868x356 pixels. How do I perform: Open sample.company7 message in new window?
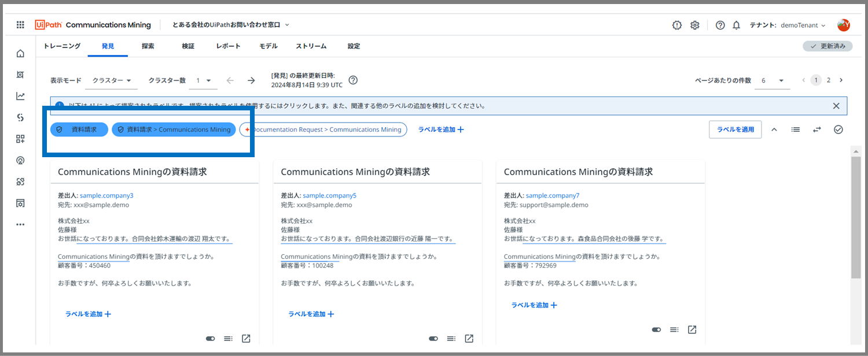point(692,329)
